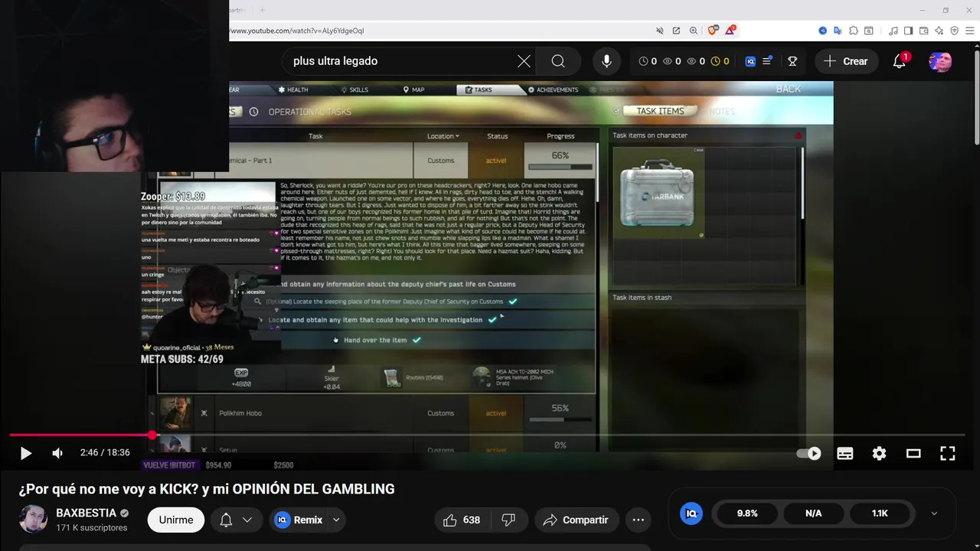Click the '171 K suscriptores' text
Viewport: 980px width, 551px height.
point(92,527)
